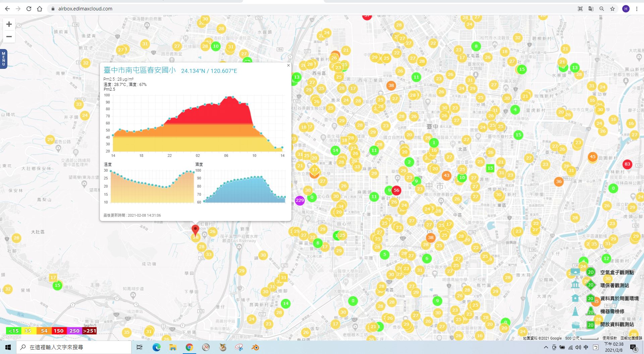Image resolution: width=644 pixels, height=354 pixels.
Task: Click the Google logo on the map
Action: tap(11, 337)
